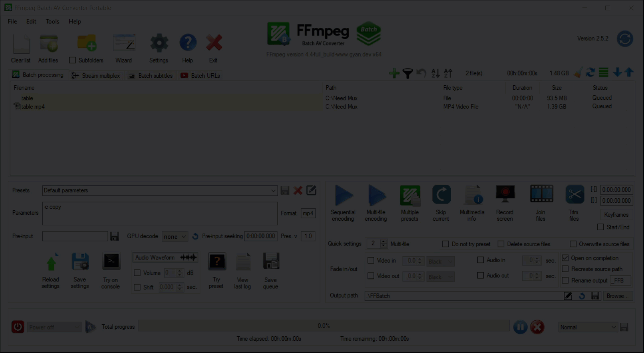Viewport: 644px width, 353px height.
Task: Click red power off icon
Action: [18, 327]
